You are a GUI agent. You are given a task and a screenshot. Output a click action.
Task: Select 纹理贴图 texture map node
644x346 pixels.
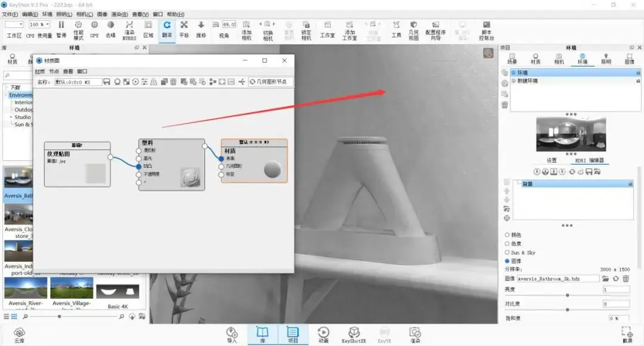pos(77,165)
